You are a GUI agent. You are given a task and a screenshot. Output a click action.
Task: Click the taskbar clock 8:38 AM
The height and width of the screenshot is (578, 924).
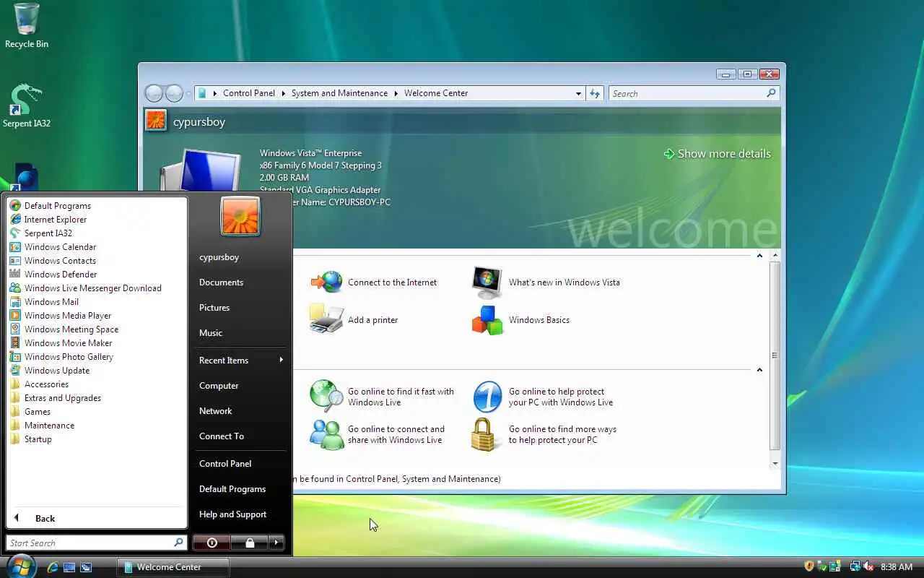point(897,567)
